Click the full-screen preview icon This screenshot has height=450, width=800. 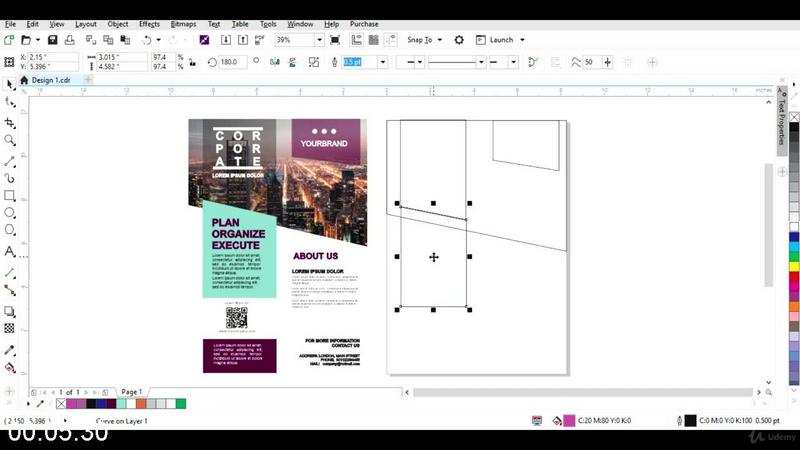point(335,40)
